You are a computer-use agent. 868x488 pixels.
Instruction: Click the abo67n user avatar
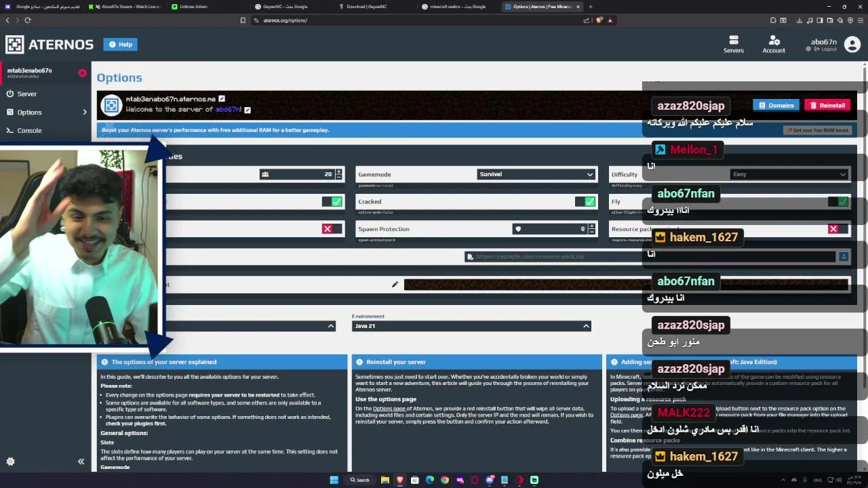pyautogui.click(x=852, y=45)
